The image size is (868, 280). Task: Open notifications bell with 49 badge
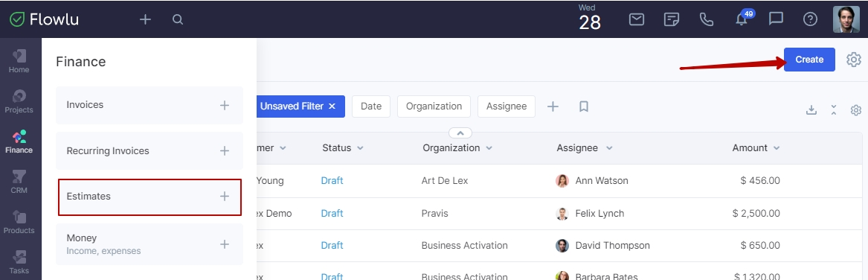coord(742,19)
